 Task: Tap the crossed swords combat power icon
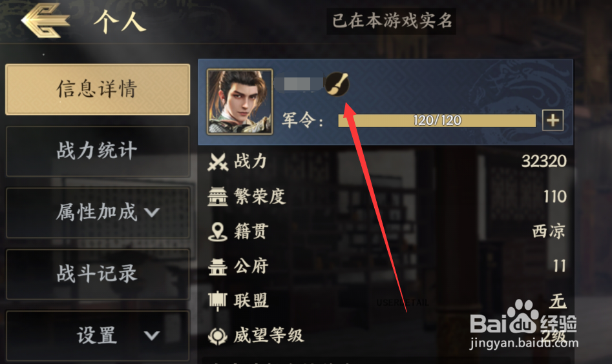point(218,162)
